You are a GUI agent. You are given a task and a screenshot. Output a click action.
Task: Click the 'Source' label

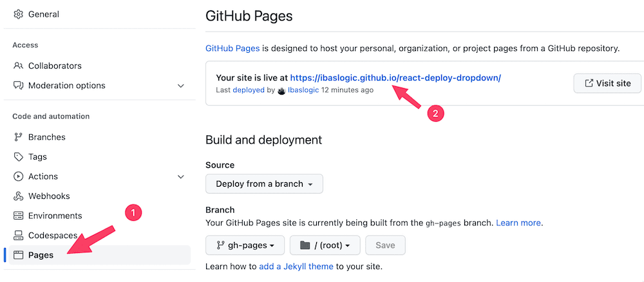tap(220, 165)
